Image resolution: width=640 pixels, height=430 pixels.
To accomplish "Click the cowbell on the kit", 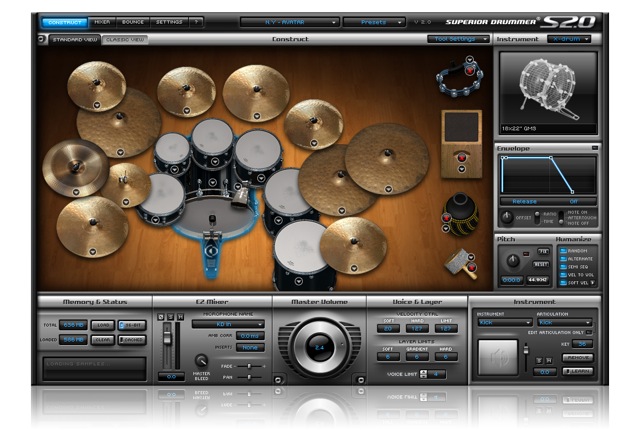I will click(240, 197).
